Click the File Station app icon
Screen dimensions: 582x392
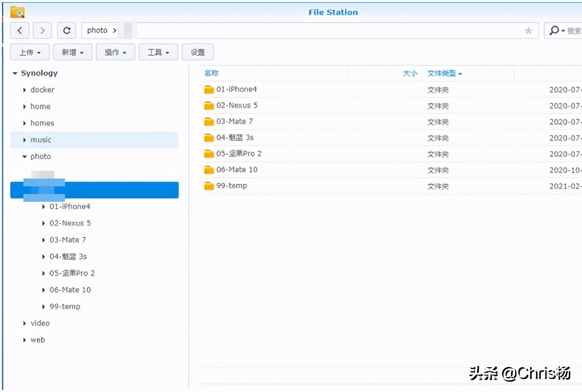coord(17,12)
